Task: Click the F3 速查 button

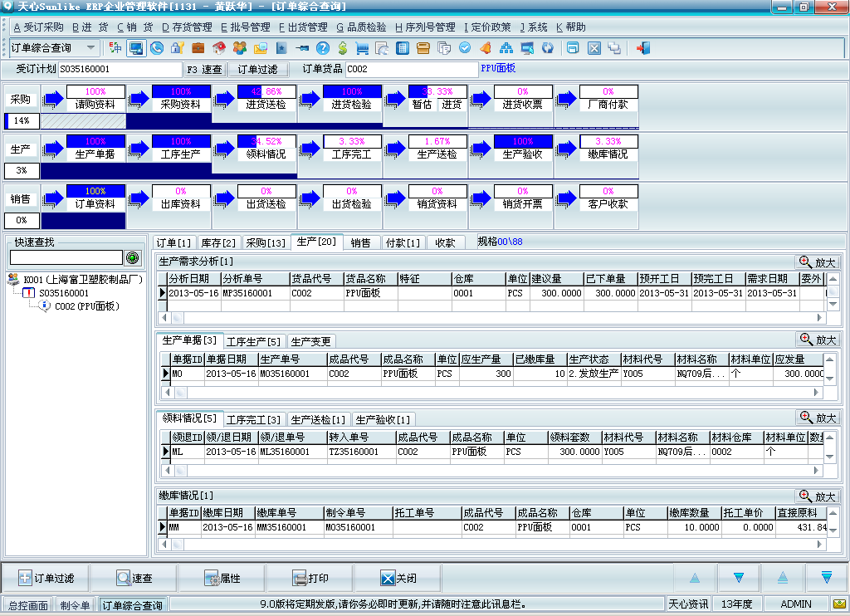Action: [x=205, y=69]
